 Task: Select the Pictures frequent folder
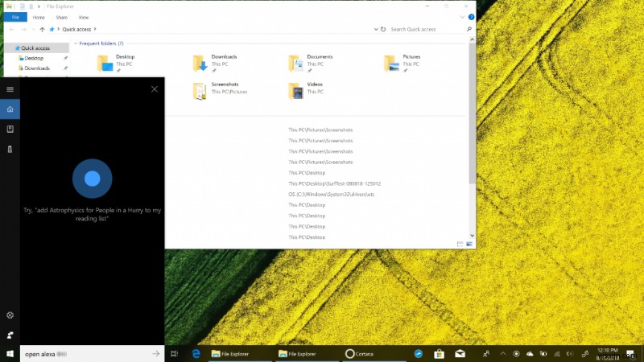pos(402,64)
